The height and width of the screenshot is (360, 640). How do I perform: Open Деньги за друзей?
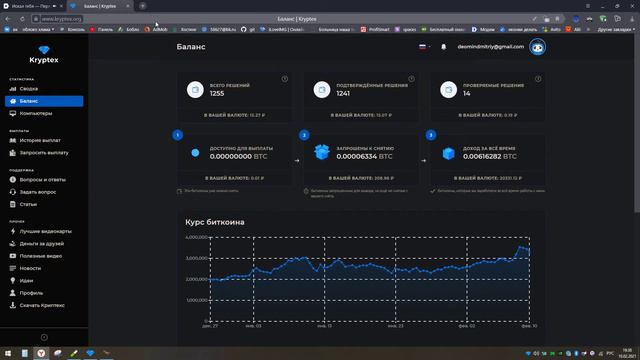point(42,244)
